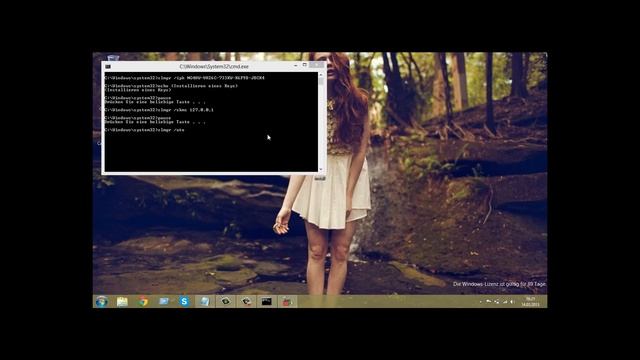
Task: Show hidden tray icons arrow
Action: click(x=480, y=302)
